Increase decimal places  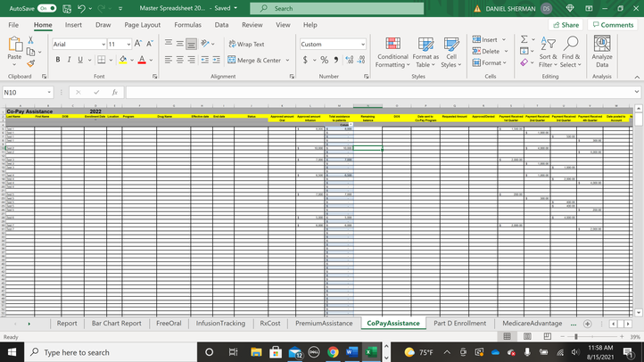[x=350, y=60]
